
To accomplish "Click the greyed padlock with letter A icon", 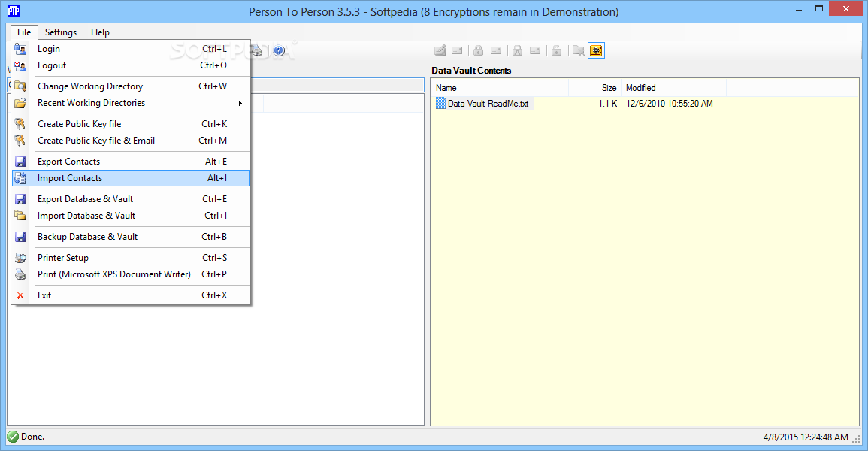I will pos(518,51).
